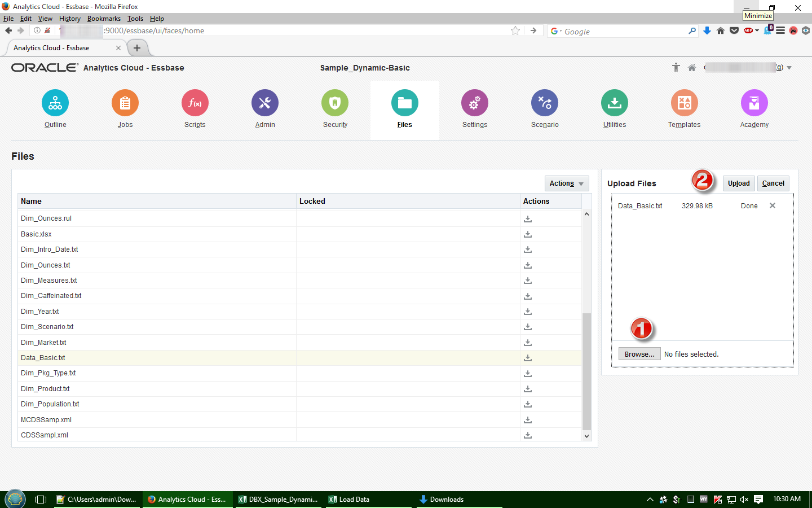812x508 pixels.
Task: Click the muted volume tray icon
Action: pos(744,500)
